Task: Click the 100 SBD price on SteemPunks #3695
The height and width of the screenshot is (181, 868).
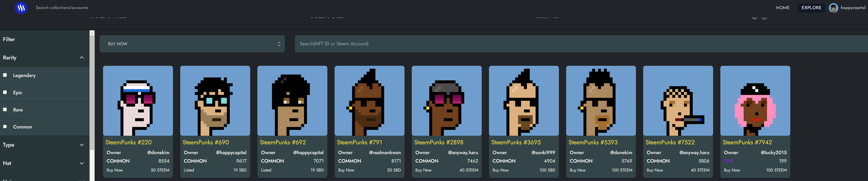Action: pyautogui.click(x=547, y=170)
